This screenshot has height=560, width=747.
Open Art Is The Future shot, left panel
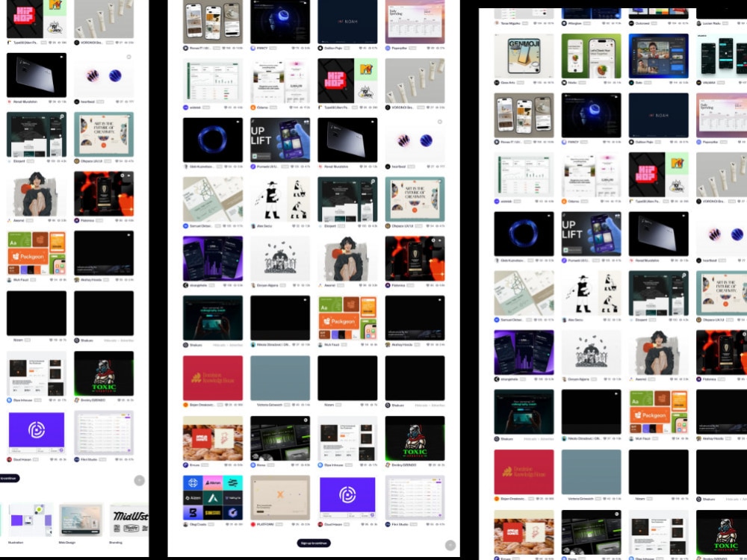coord(104,134)
